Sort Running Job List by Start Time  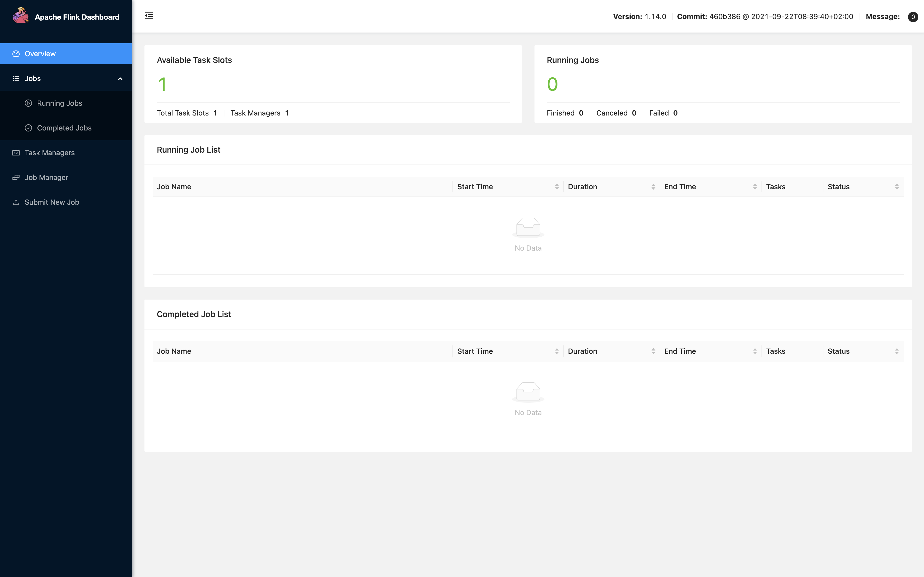coord(557,187)
